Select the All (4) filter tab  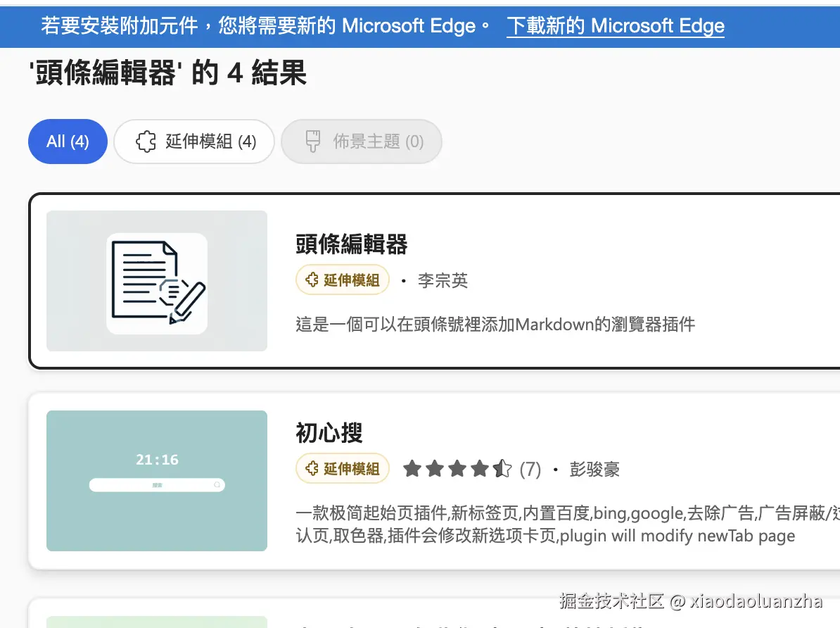click(x=68, y=142)
